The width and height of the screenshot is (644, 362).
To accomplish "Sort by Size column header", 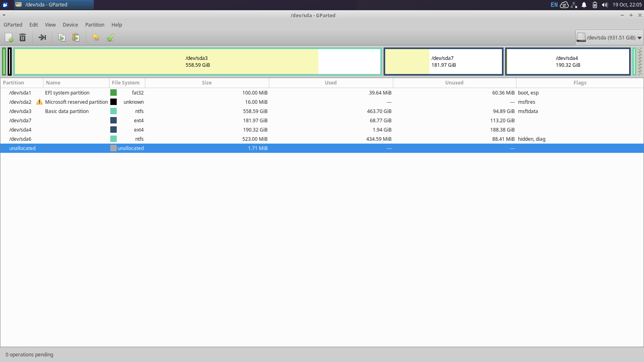I will (x=207, y=82).
